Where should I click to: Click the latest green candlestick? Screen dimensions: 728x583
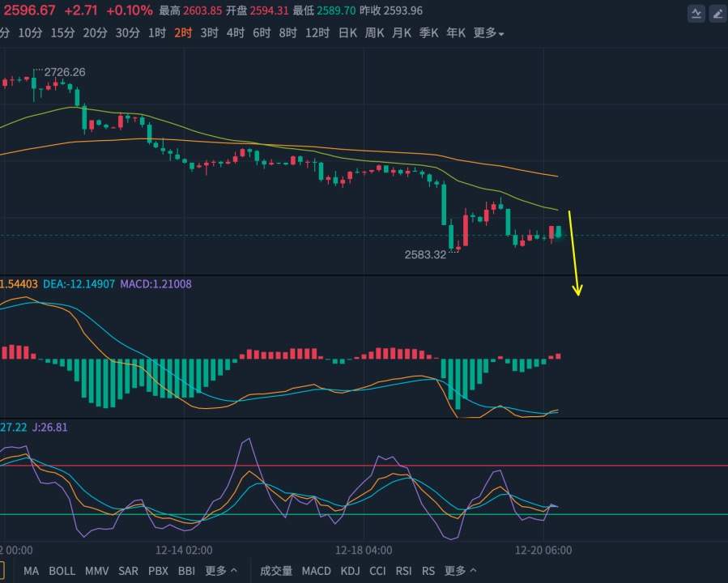click(559, 232)
